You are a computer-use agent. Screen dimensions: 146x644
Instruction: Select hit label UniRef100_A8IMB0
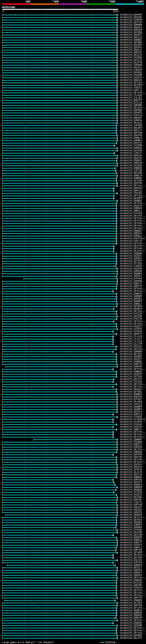(131, 42)
